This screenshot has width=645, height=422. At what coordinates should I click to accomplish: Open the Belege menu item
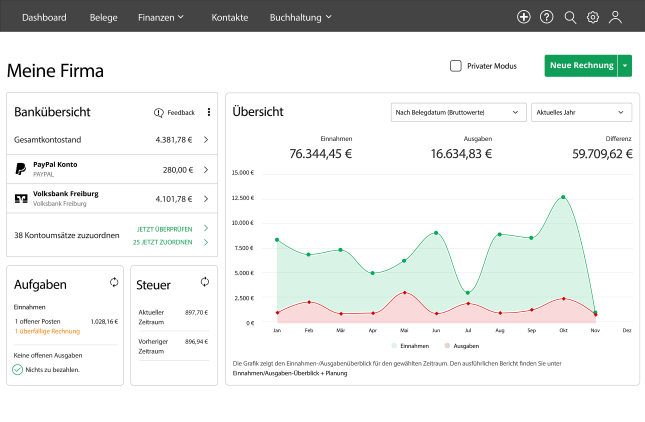103,17
